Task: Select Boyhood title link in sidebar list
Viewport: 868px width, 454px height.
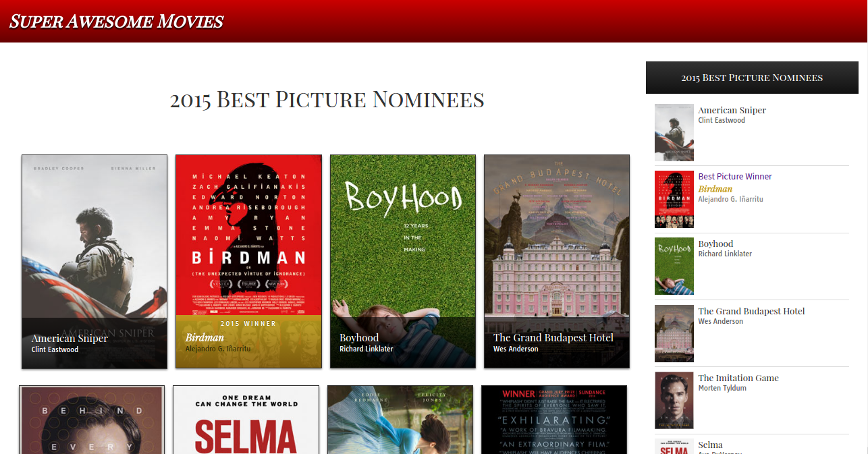Action: click(x=715, y=244)
